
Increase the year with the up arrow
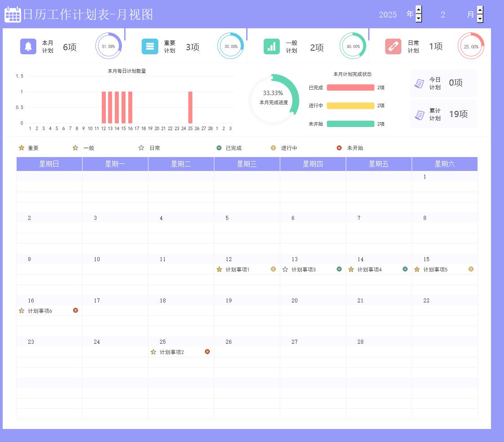point(419,10)
